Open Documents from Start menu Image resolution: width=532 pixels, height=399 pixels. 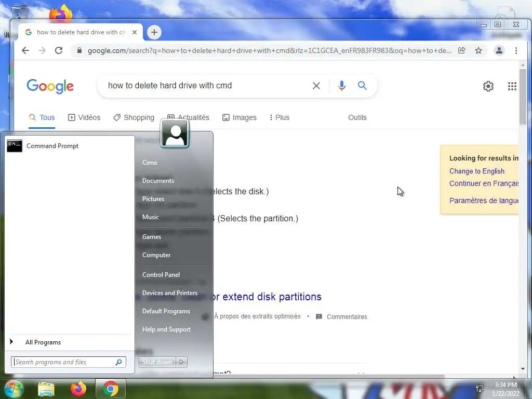click(x=158, y=181)
